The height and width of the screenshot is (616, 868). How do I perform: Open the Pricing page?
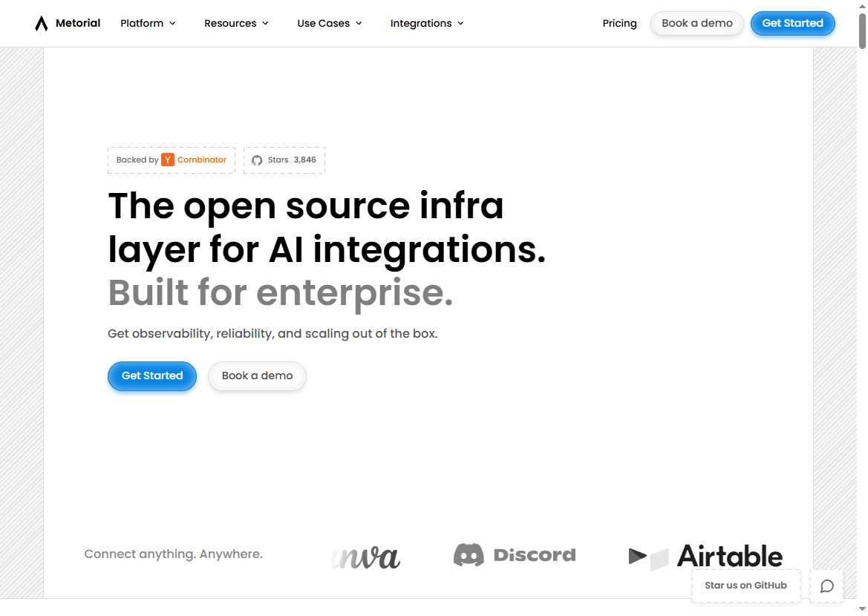pos(619,23)
